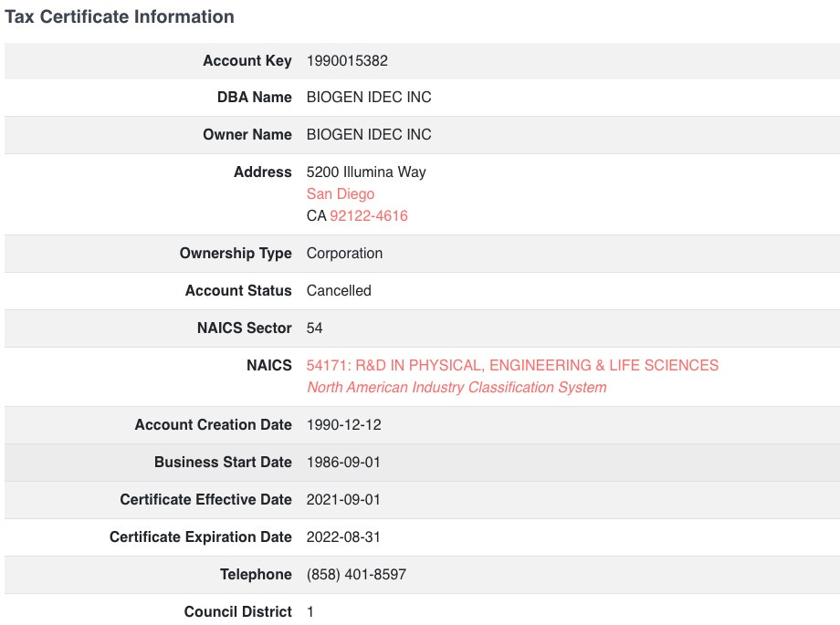This screenshot has width=840, height=625.
Task: Click the Owner Name value BIOGEN IDEC INC
Action: 369,134
